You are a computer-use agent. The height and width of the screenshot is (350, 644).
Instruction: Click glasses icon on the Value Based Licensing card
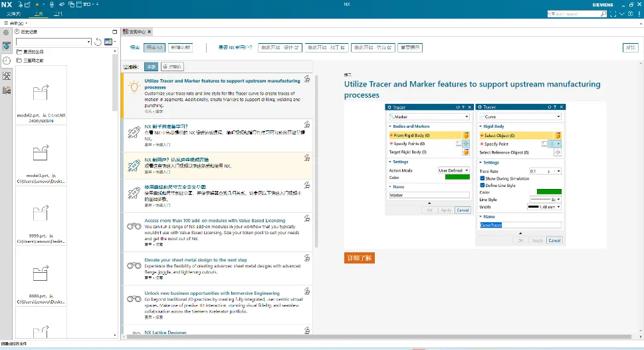coord(134,226)
